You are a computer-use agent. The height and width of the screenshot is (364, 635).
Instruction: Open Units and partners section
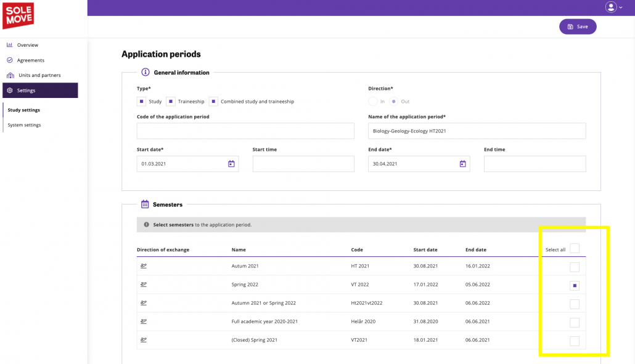(39, 75)
